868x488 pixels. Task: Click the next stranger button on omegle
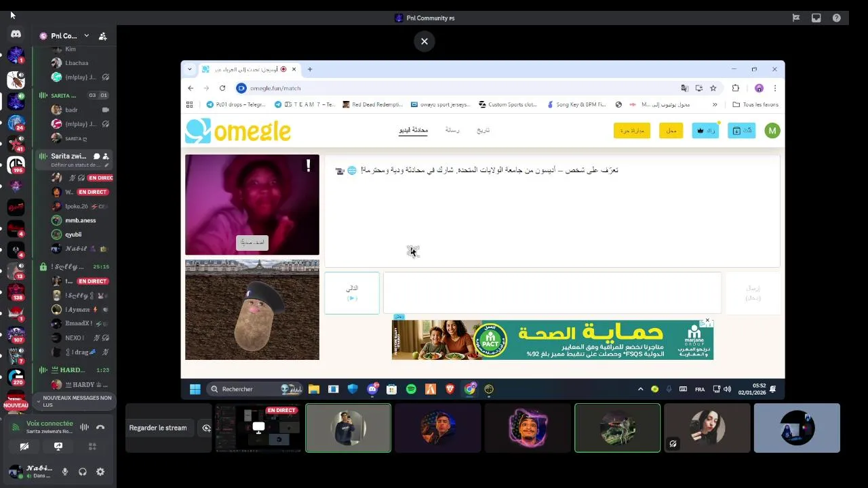coord(352,293)
